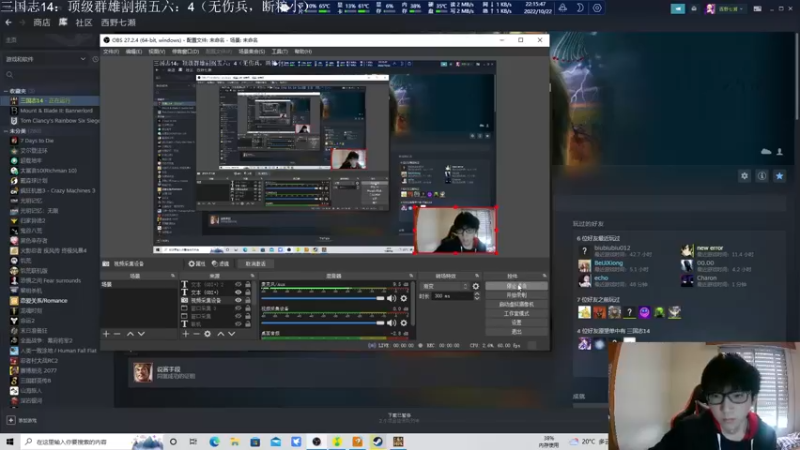
Task: Mute the video capture device audio speaker icon
Action: tap(391, 322)
